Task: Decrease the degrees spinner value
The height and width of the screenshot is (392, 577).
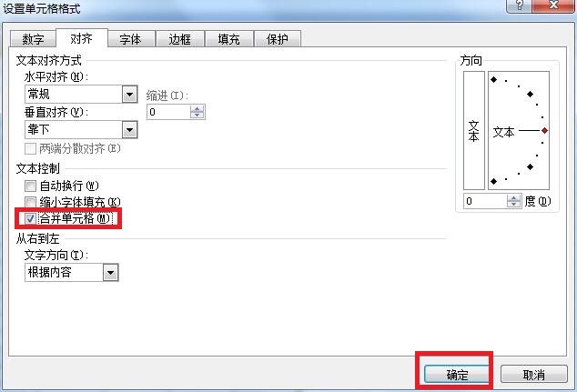Action: coord(513,204)
